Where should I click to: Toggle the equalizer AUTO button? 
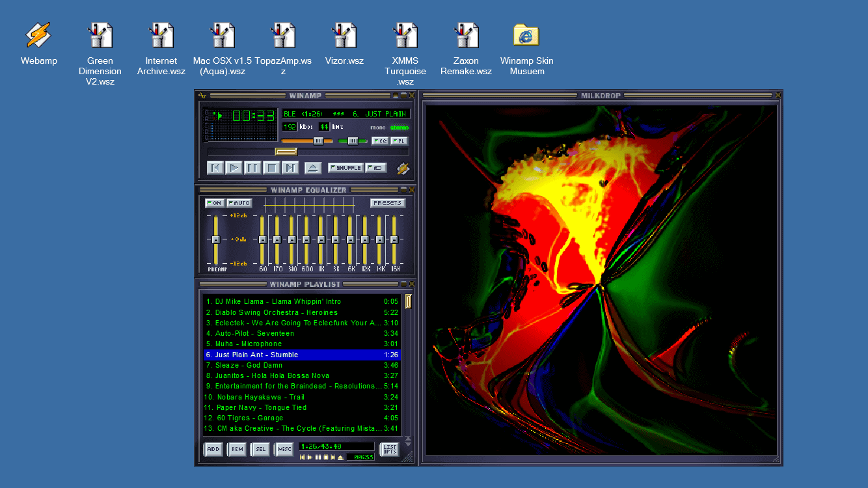coord(239,203)
